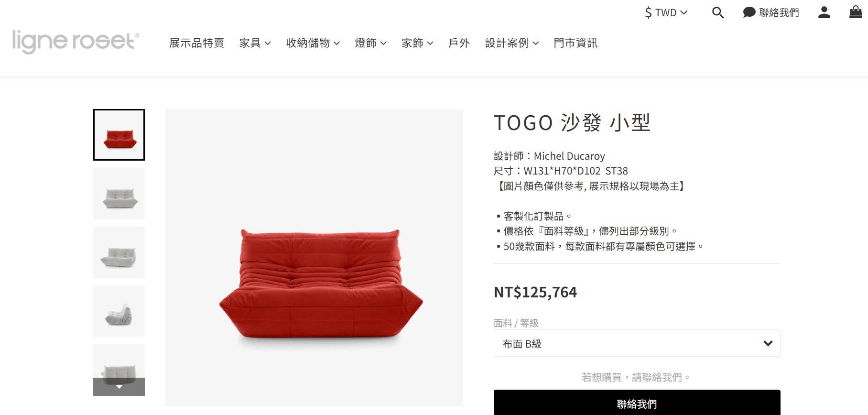Click the down arrow under thumbnails
The height and width of the screenshot is (415, 868).
pyautogui.click(x=119, y=387)
